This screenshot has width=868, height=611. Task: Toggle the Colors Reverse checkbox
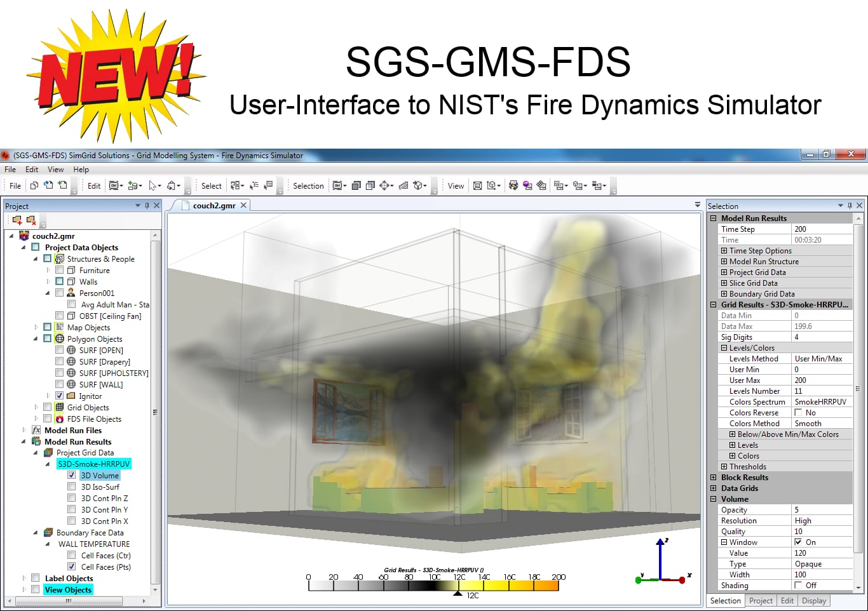tap(798, 412)
